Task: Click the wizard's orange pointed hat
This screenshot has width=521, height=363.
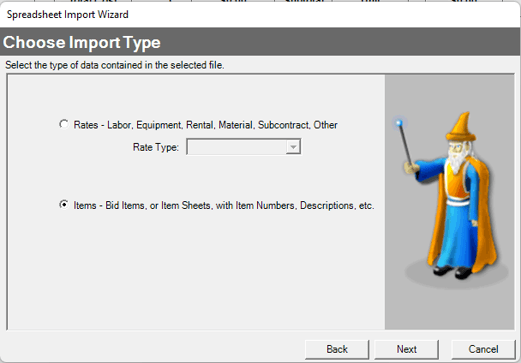Action: (462, 127)
